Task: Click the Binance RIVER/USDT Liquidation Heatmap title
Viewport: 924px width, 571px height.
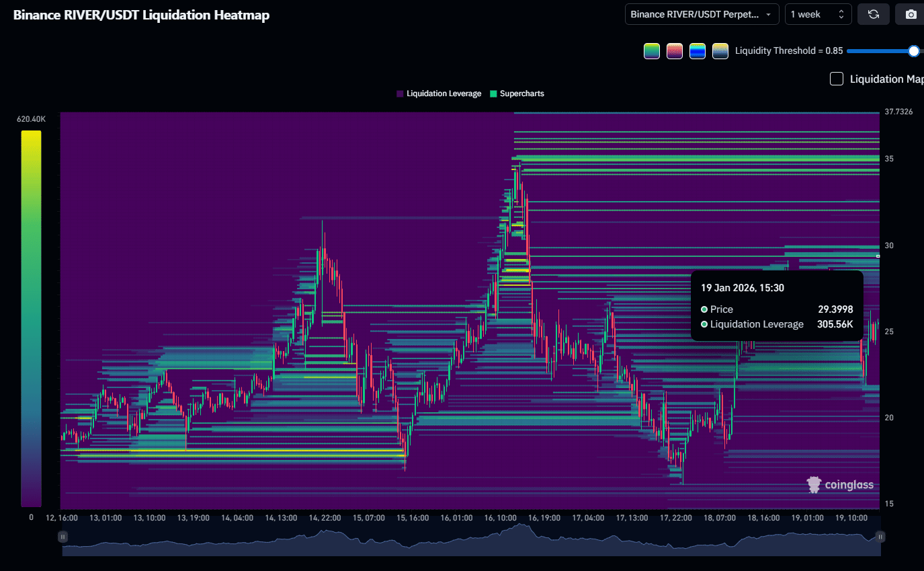Action: coord(141,15)
